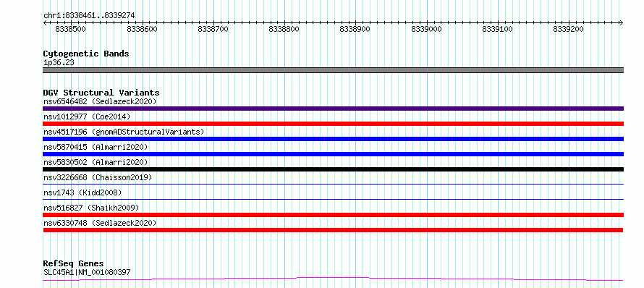
Task: Open the SLC45A1|NM_001080397 gene label
Action: click(x=87, y=272)
